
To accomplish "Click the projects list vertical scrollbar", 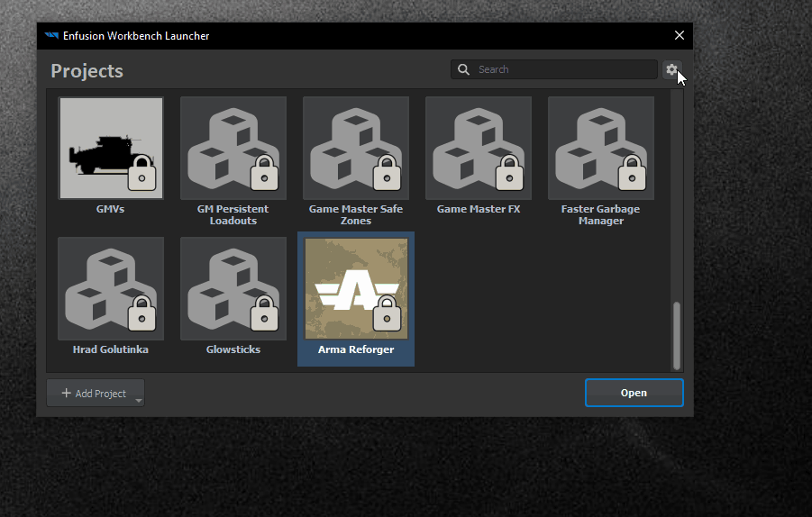I will pyautogui.click(x=676, y=335).
